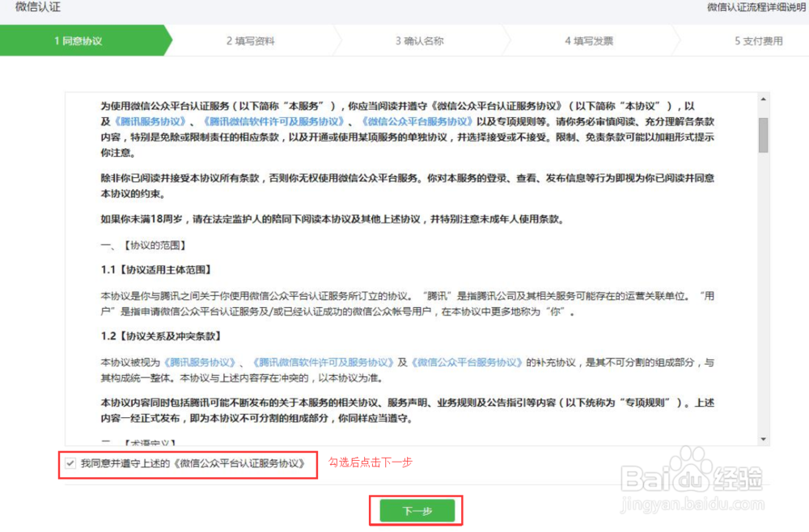Click the paragraph starting 除非你已阅读并接受本协议
This screenshot has height=532, width=809.
[x=407, y=186]
